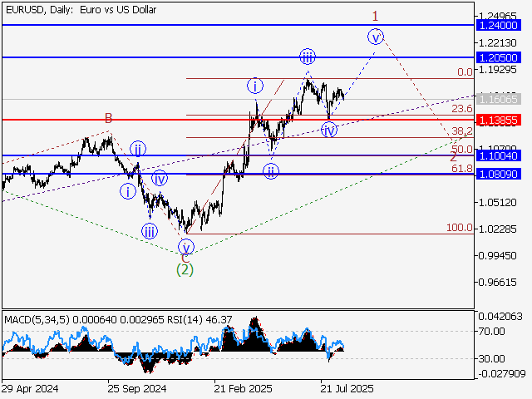
Task: Select the red wave 2 label
Action: click(x=452, y=156)
